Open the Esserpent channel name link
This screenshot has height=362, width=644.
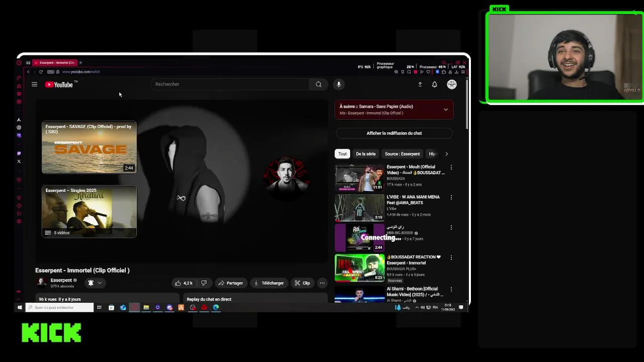coord(61,280)
